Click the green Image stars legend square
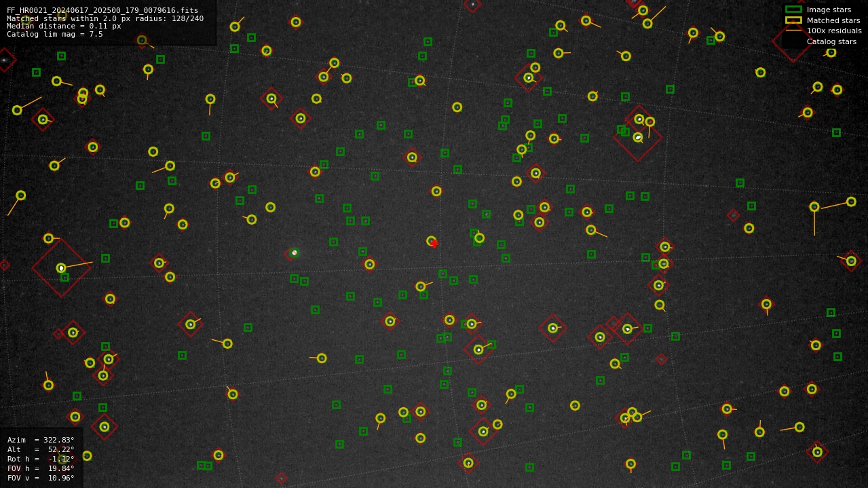 click(793, 10)
